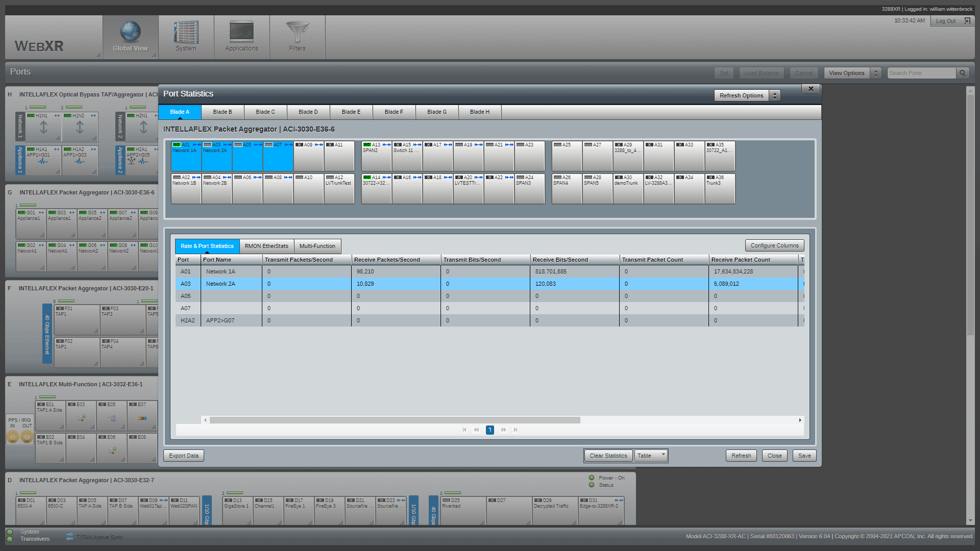Sort by Receive Packets/Second column header
This screenshot has width=980, height=551.
pyautogui.click(x=396, y=260)
